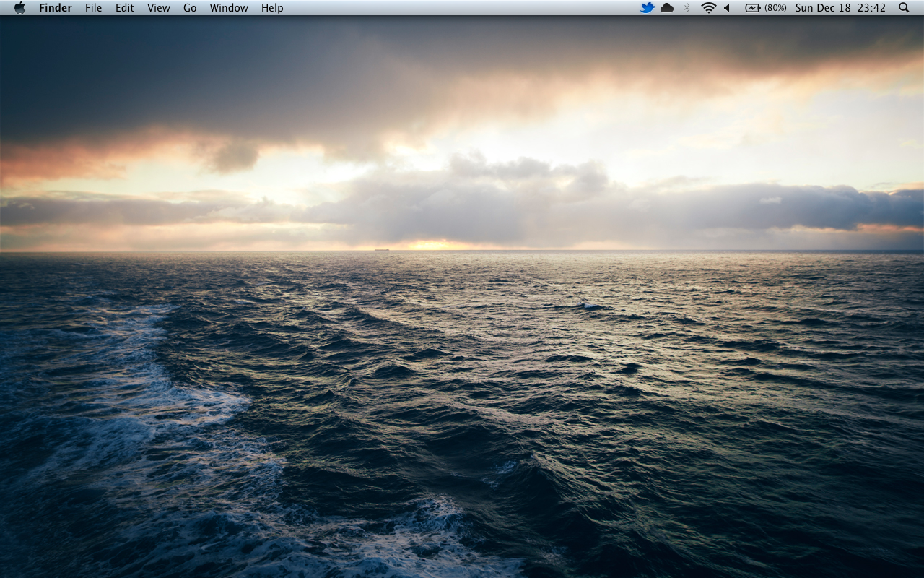924x578 pixels.
Task: Open Spotlight search magnifying glass
Action: [904, 8]
